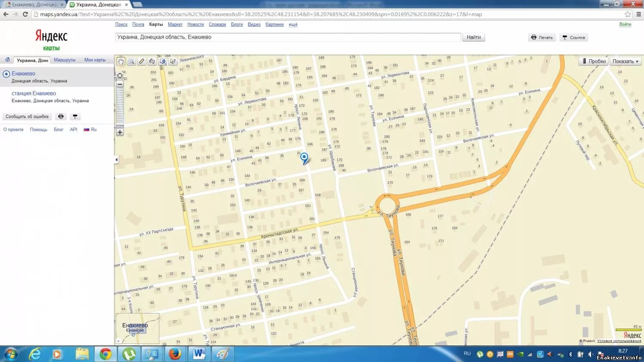Expand the ещё more services menu

293,24
